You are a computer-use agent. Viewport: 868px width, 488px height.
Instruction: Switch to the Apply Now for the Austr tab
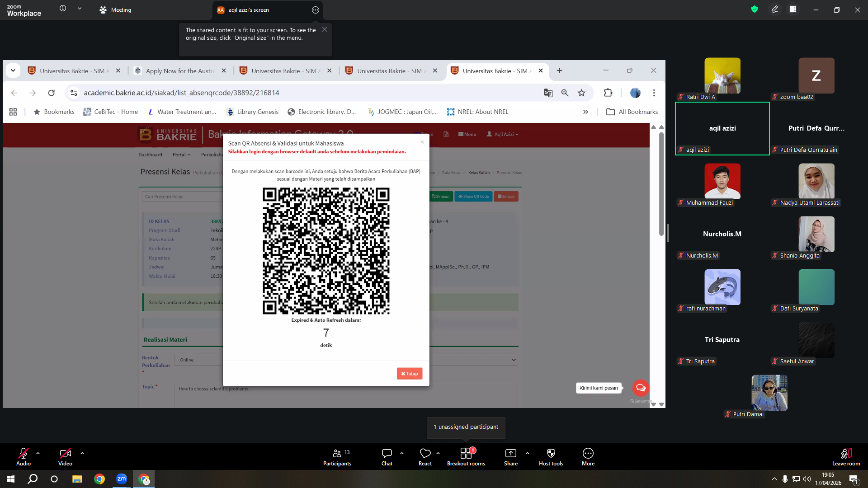click(x=180, y=71)
